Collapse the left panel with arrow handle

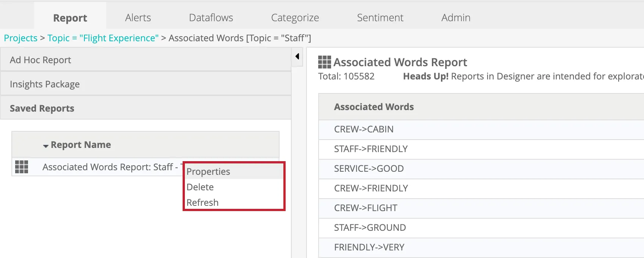tap(297, 56)
